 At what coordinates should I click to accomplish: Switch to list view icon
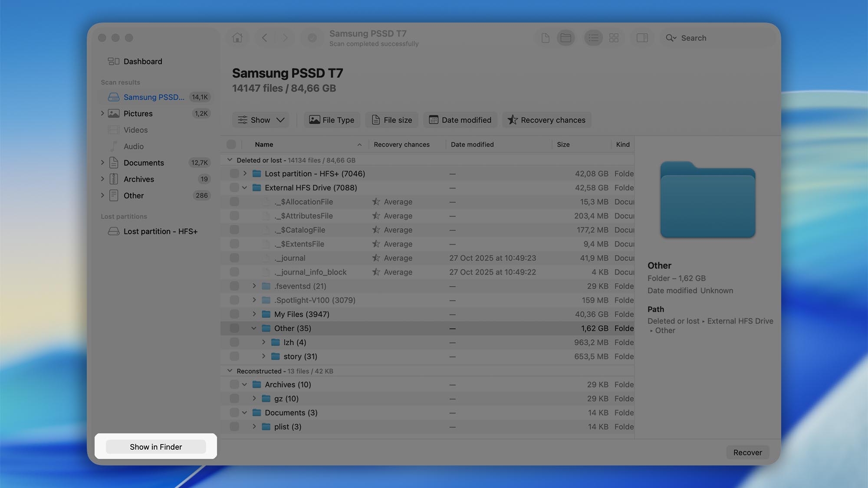[x=593, y=38]
